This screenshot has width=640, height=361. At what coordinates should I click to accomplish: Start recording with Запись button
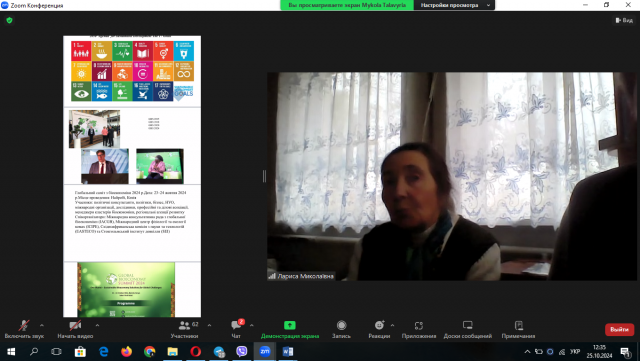coord(341,330)
